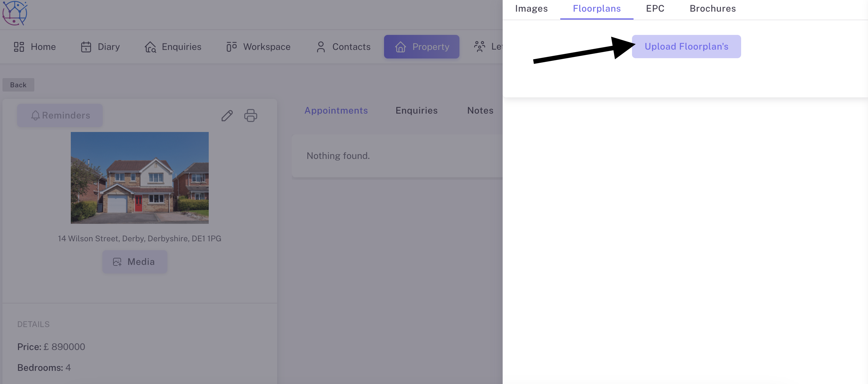Switch to the Images tab
This screenshot has height=384, width=868.
point(531,8)
